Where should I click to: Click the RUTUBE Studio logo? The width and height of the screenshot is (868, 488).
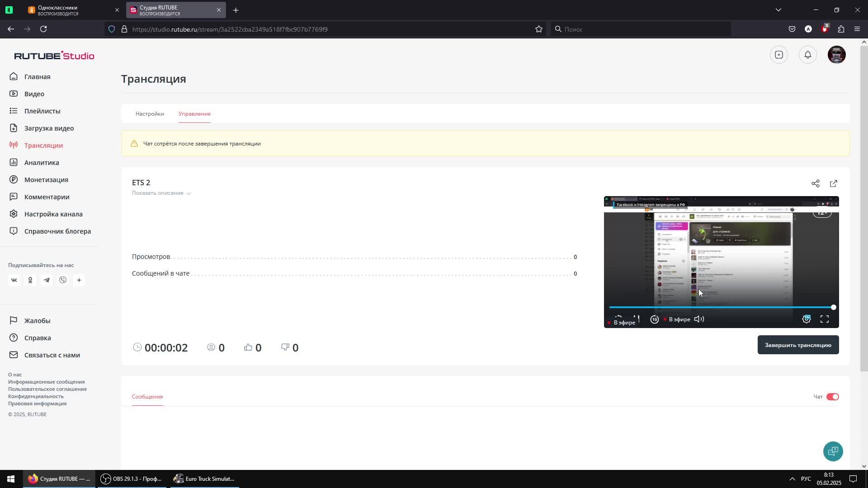[54, 56]
